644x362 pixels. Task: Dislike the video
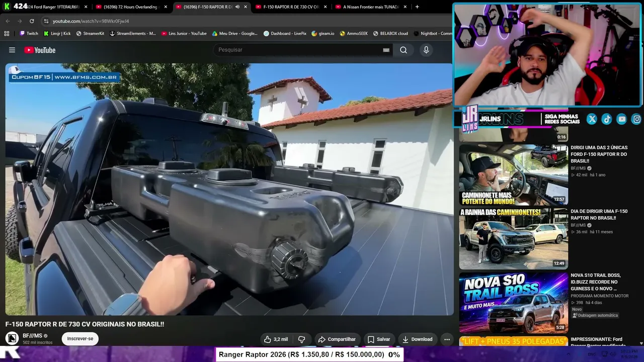[302, 339]
